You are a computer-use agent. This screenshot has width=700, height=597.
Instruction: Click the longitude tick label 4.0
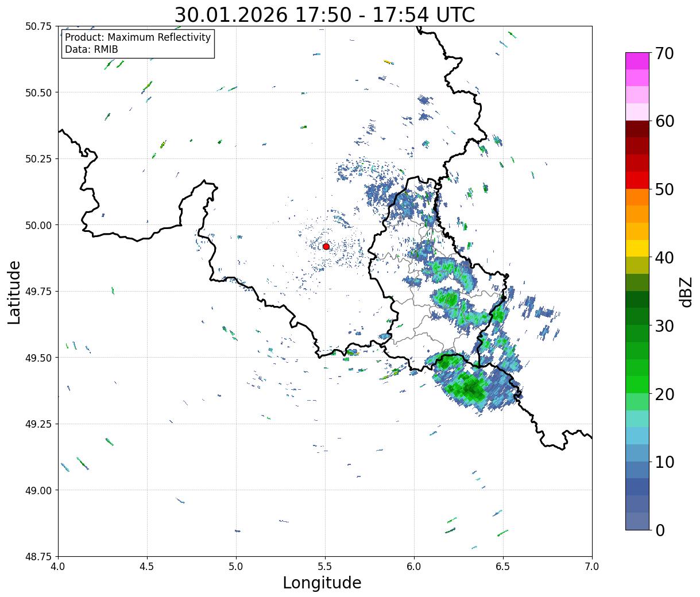(58, 567)
